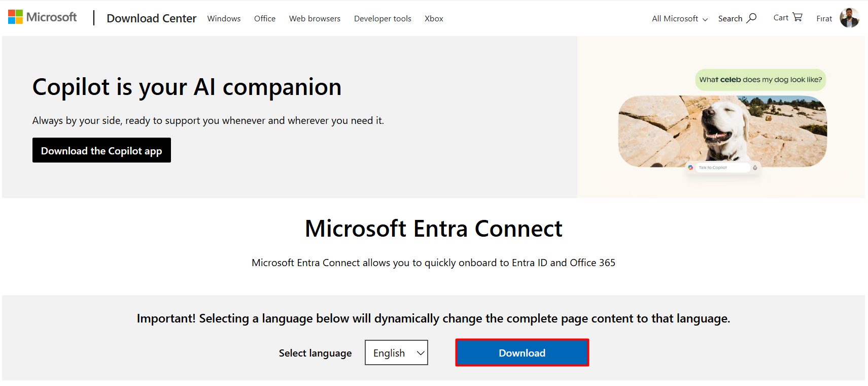The height and width of the screenshot is (386, 868).
Task: Click Download the Copilot app button
Action: [x=101, y=150]
